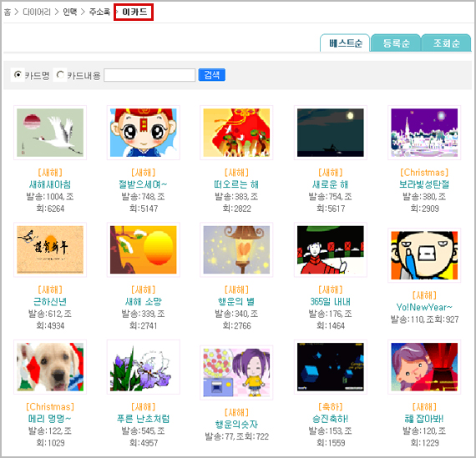The width and height of the screenshot is (476, 458).
Task: Open the 주소록 breadcrumb link
Action: pos(99,12)
